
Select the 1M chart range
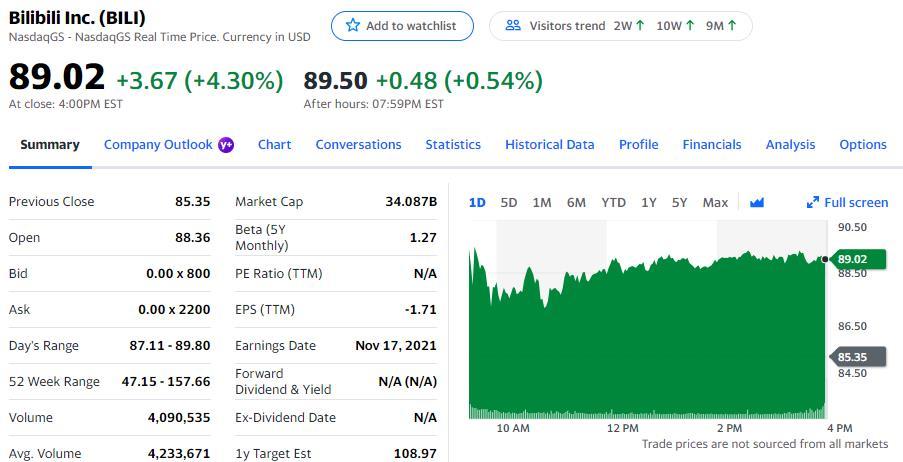pyautogui.click(x=541, y=203)
